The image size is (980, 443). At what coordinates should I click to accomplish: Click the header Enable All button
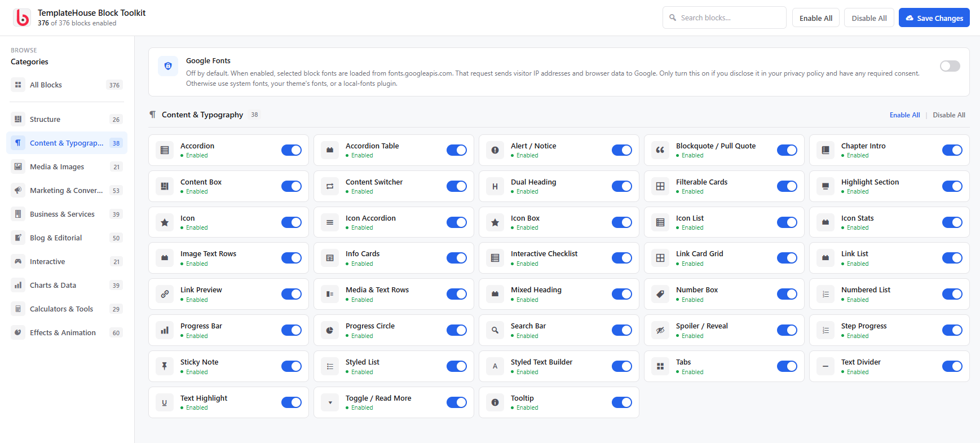[815, 18]
